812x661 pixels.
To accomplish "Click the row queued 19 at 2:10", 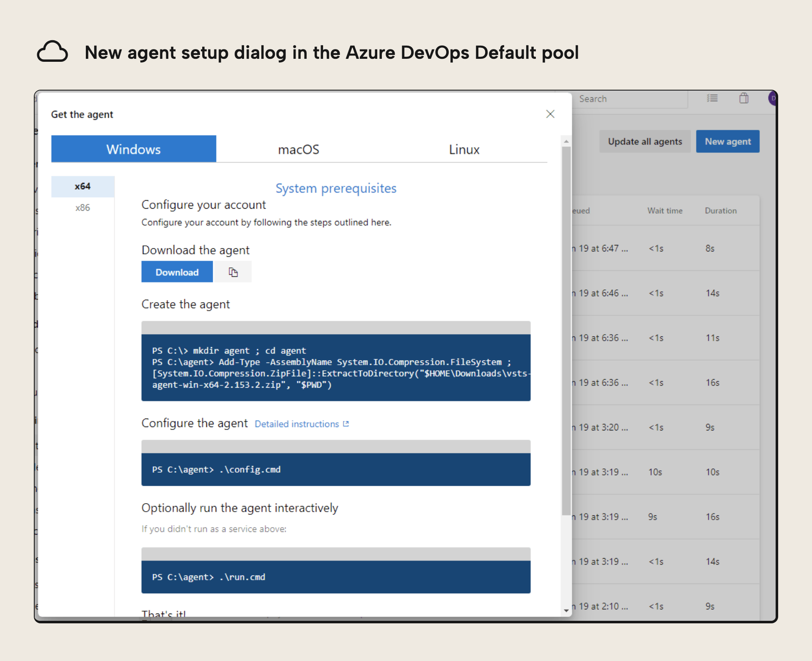I will [666, 606].
